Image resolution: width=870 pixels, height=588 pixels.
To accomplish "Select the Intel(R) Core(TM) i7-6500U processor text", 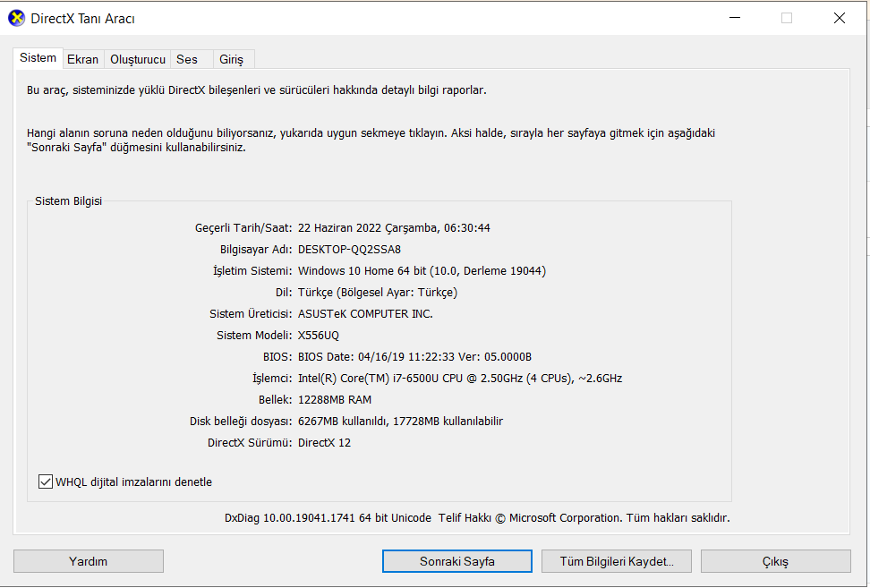I will (460, 379).
